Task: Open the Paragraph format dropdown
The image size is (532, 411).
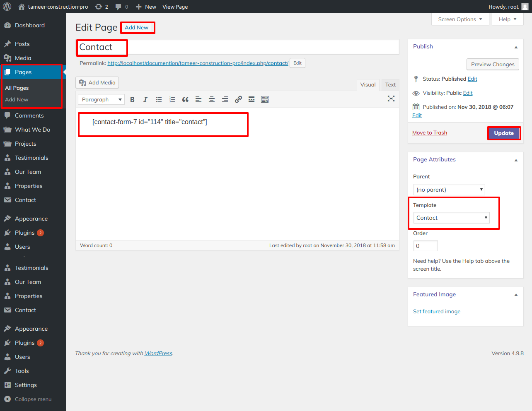Action: (101, 99)
